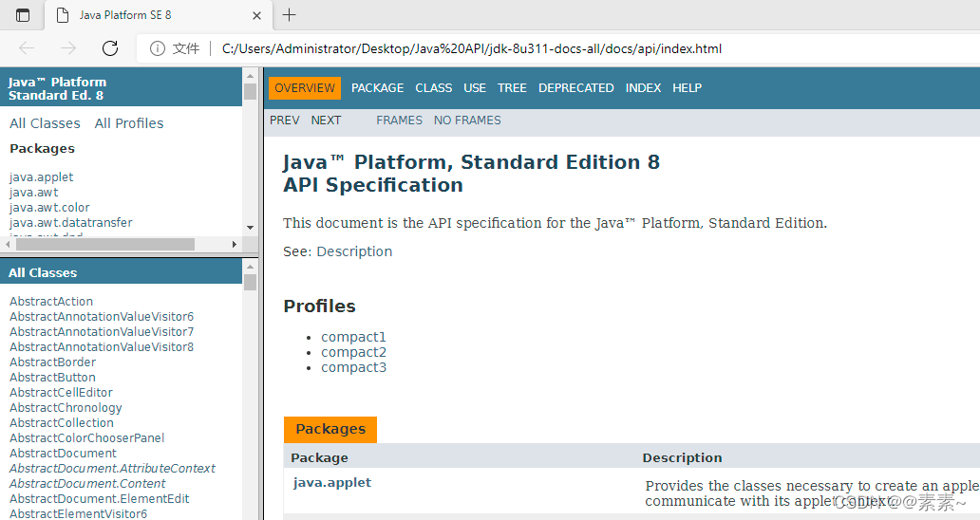Open java.awt.color package
The height and width of the screenshot is (520, 980).
[x=49, y=207]
